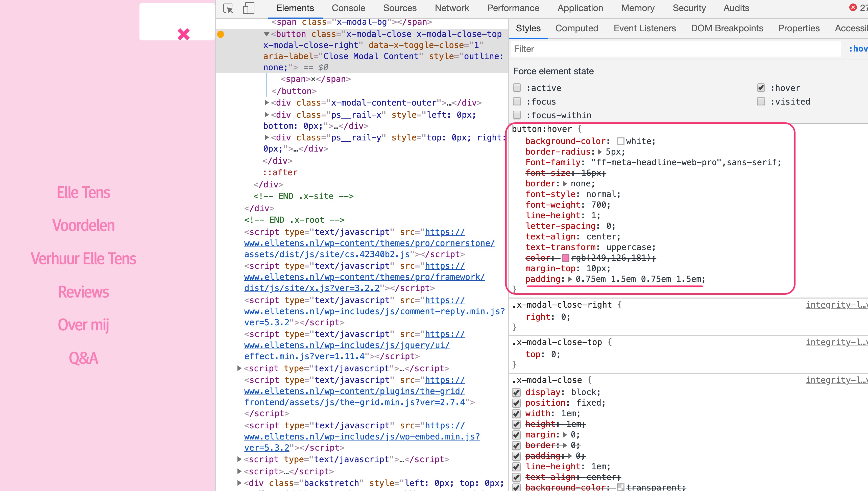Click the Reviews menu link
Screen dimensions: 868x491
click(x=83, y=292)
